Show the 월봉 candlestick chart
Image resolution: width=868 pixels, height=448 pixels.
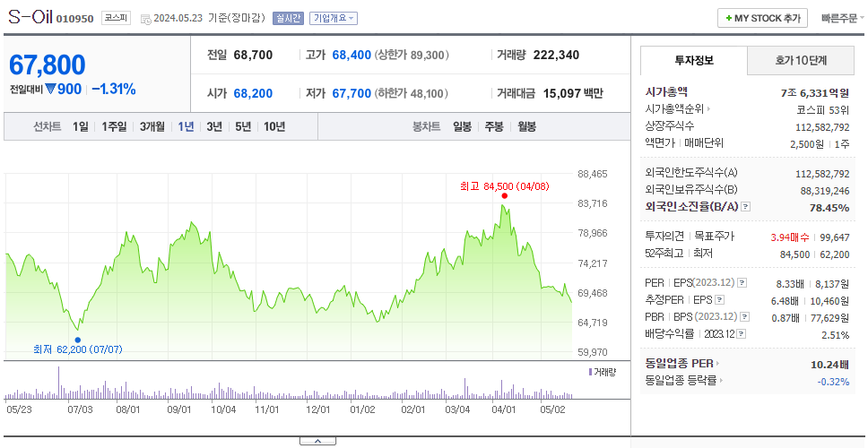tap(526, 126)
